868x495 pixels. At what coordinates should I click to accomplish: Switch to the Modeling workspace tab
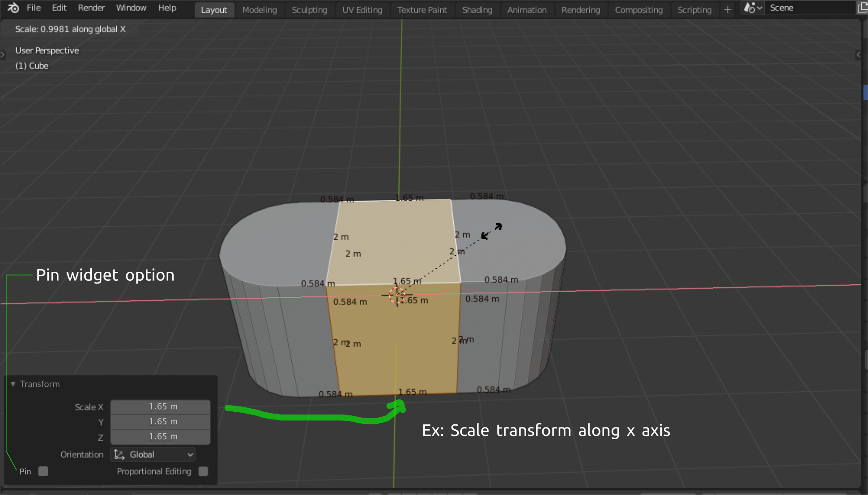tap(260, 10)
